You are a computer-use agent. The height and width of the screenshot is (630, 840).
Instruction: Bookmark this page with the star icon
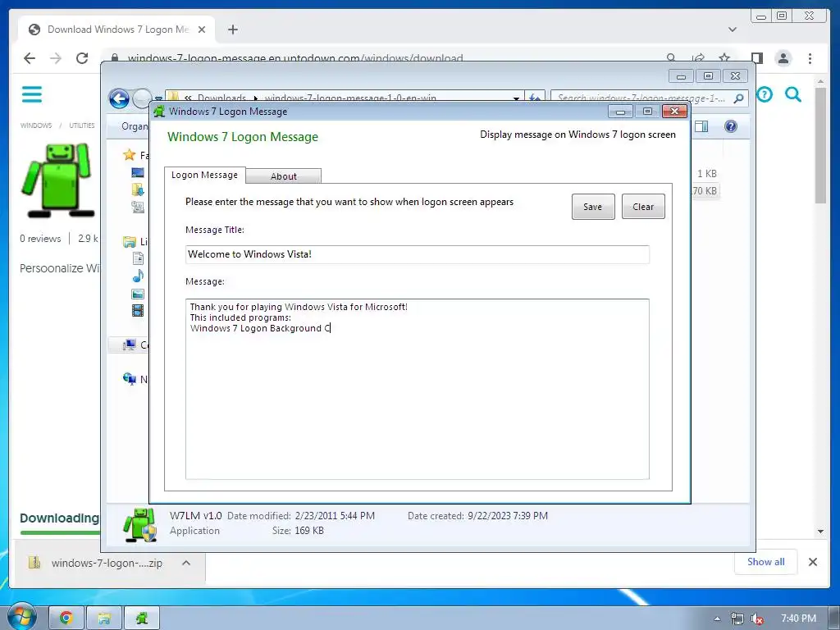[724, 57]
